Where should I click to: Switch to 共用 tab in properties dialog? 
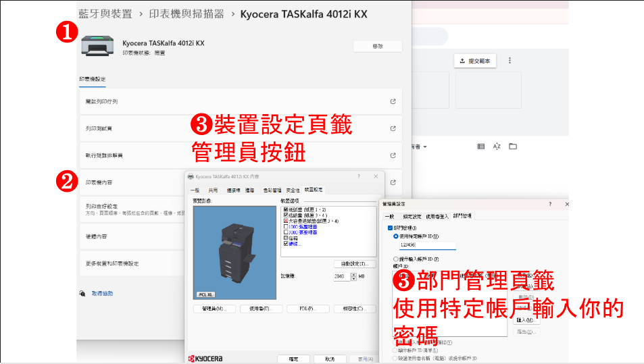(213, 190)
